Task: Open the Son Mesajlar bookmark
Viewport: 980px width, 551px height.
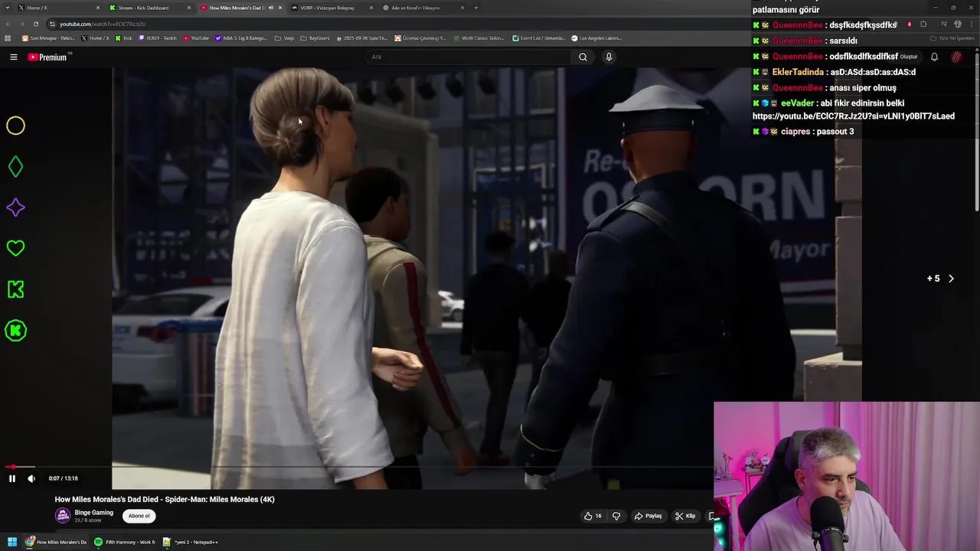Action: [x=47, y=37]
